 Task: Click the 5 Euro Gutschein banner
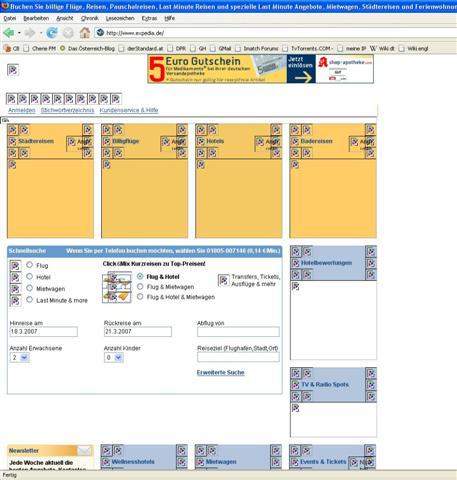(260, 69)
